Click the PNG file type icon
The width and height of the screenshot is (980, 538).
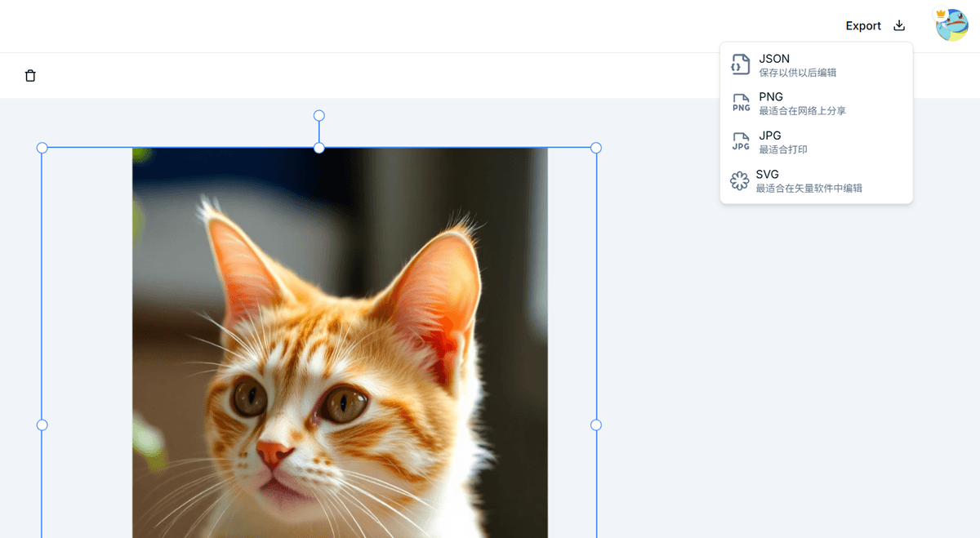741,103
